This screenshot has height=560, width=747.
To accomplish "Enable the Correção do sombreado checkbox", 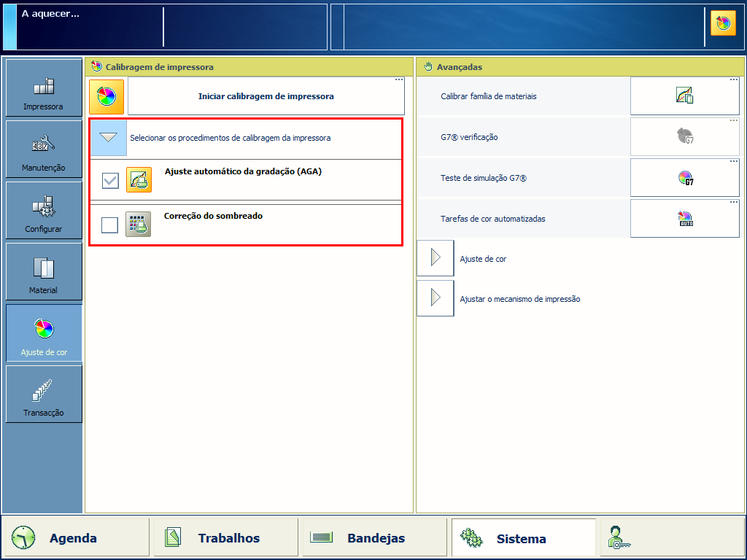I will coord(110,225).
